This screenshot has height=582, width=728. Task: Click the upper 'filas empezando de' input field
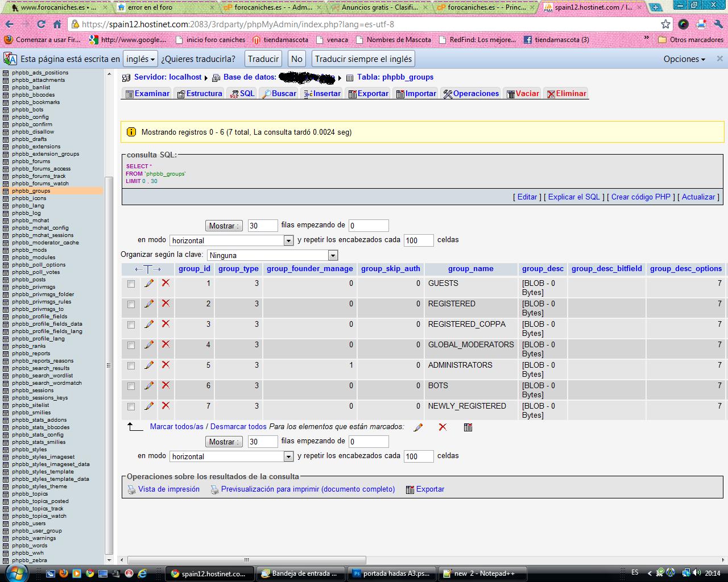pyautogui.click(x=369, y=226)
